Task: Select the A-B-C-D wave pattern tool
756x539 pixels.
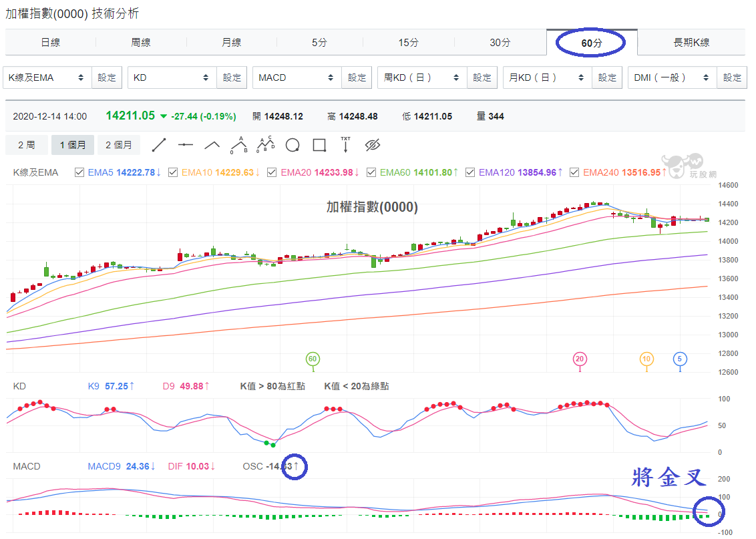Action: tap(266, 145)
